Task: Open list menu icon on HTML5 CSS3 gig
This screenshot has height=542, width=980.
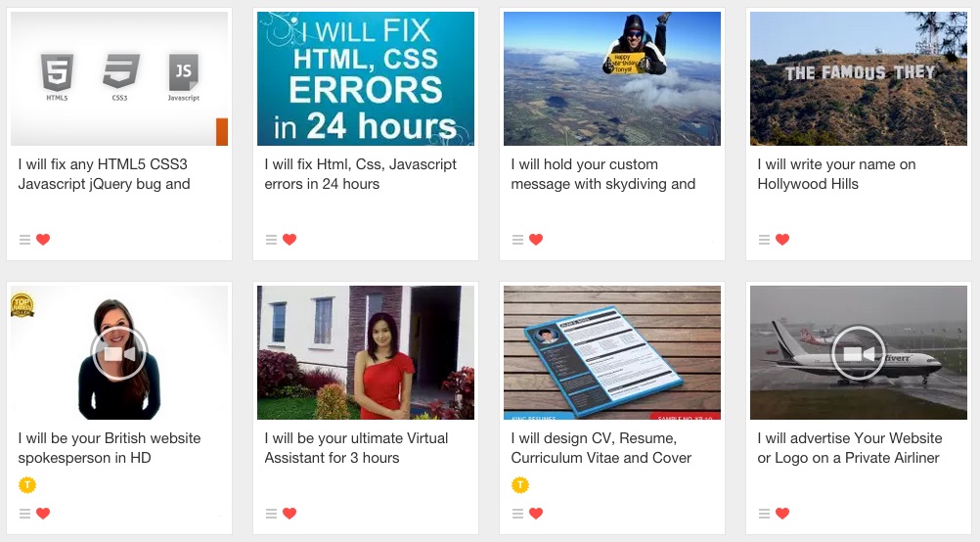Action: (x=25, y=240)
